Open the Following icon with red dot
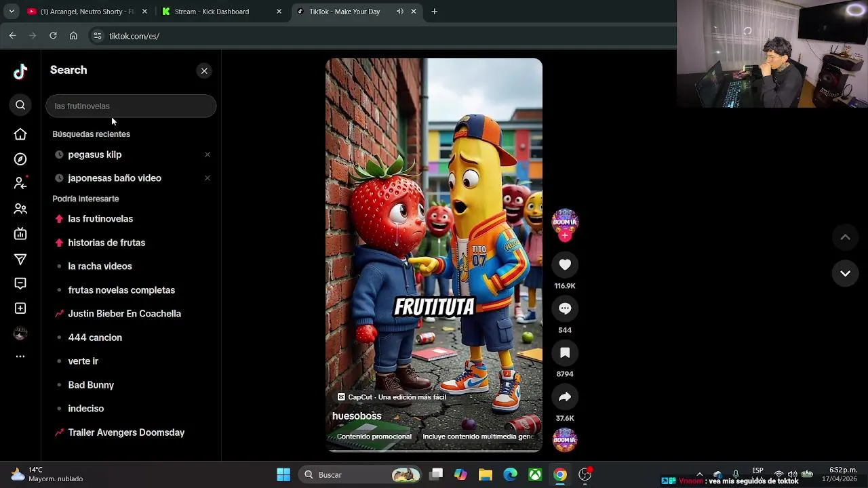Screen dimensions: 868x488 point(20,183)
